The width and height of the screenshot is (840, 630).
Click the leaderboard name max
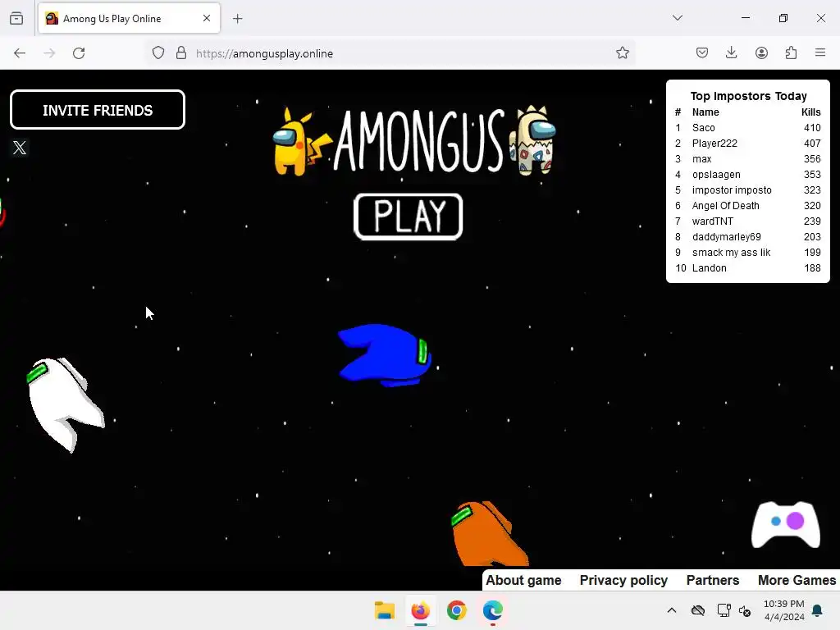click(x=702, y=158)
